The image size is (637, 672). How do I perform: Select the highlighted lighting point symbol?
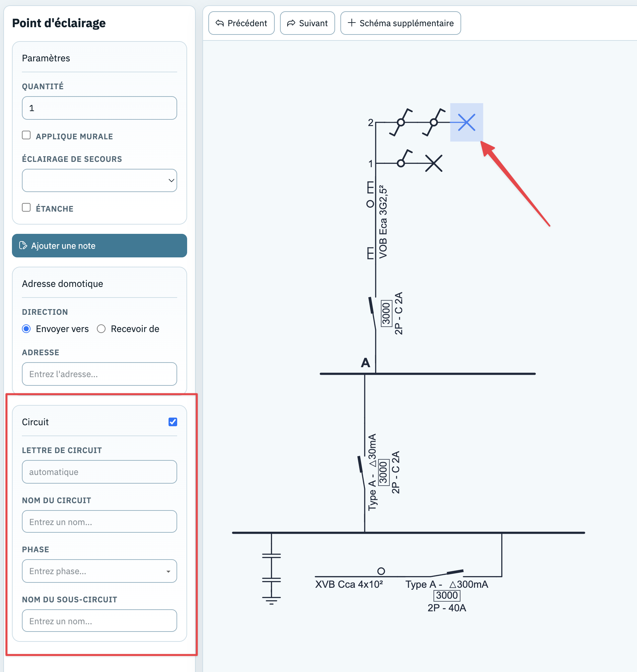[x=466, y=122]
